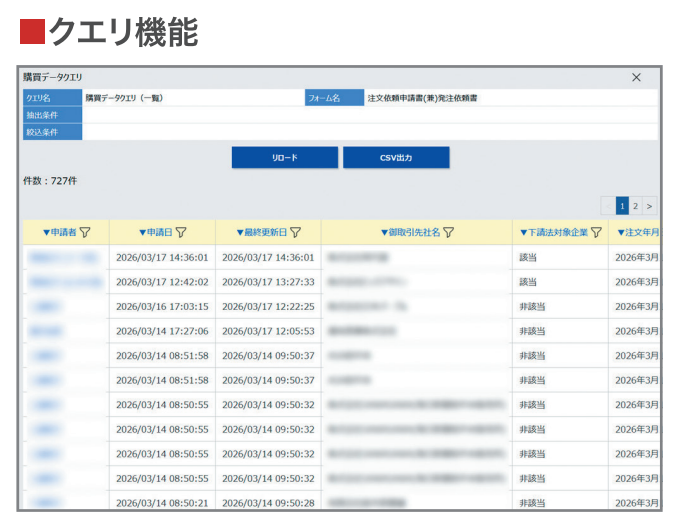Close the 購買データクエリ dialog
The image size is (678, 522).
coord(636,77)
